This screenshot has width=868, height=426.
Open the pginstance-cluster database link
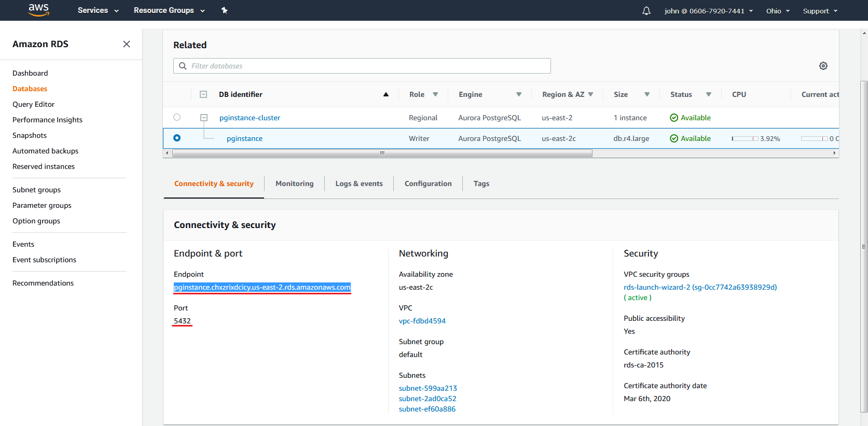coord(250,118)
